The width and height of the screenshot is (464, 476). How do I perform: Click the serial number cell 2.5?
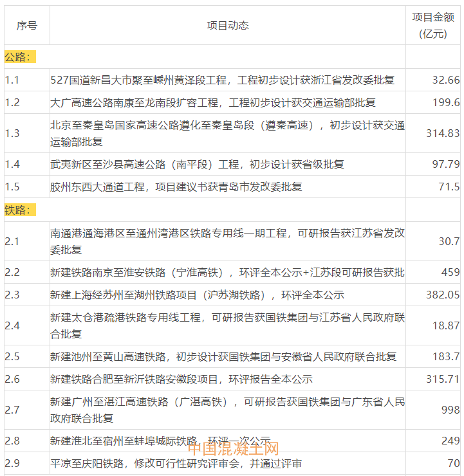[12, 356]
